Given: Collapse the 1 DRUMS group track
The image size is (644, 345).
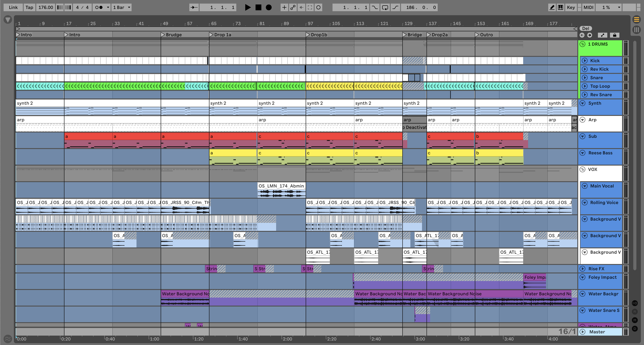Looking at the screenshot, I should click(x=582, y=44).
